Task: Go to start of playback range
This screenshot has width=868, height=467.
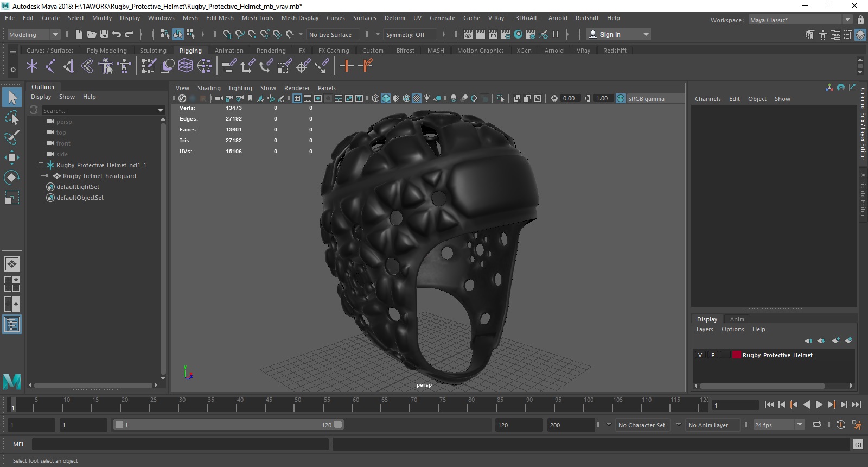Action: [769, 405]
